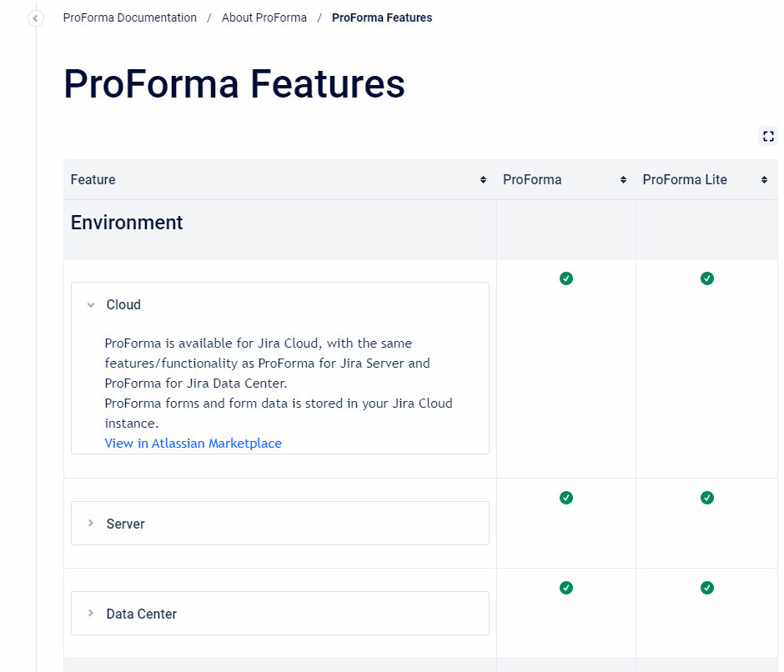Go to About ProForma breadcrumb
This screenshot has height=672, width=784.
click(264, 18)
